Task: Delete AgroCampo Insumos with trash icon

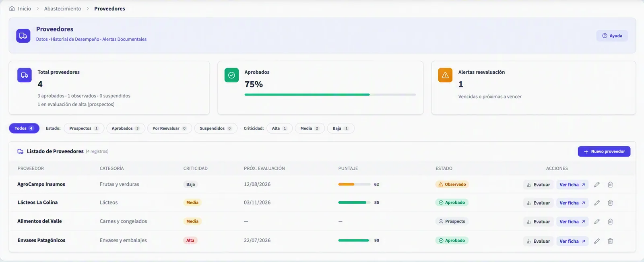Action: point(610,185)
